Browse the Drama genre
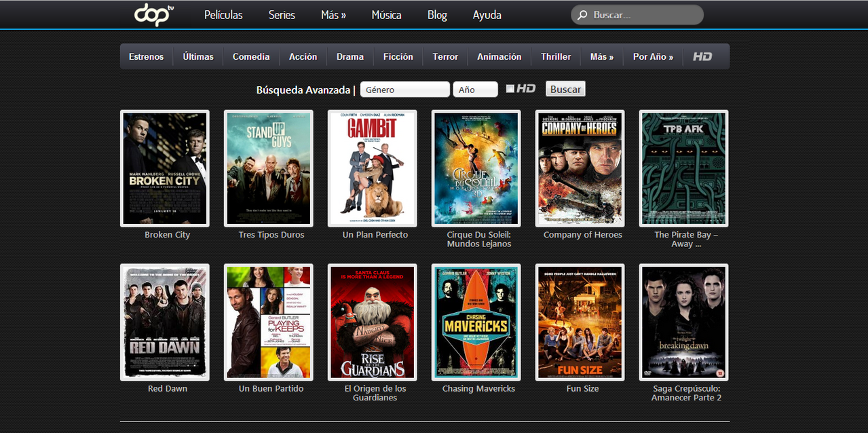This screenshot has height=433, width=868. [x=350, y=57]
